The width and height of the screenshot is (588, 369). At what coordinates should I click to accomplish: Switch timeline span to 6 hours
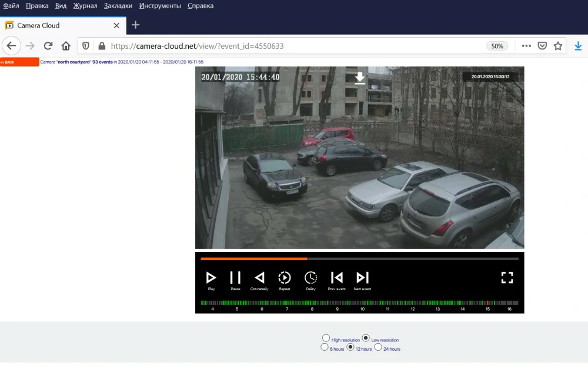pyautogui.click(x=326, y=347)
